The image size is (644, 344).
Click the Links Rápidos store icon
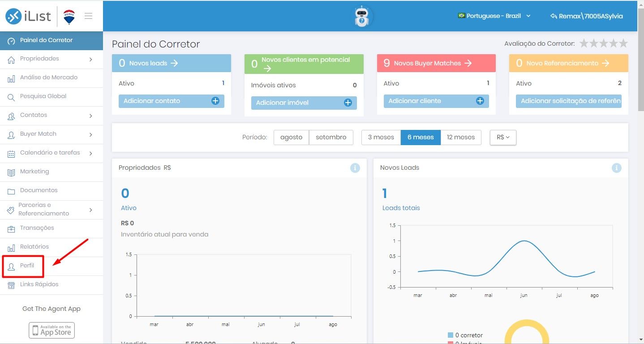point(11,285)
